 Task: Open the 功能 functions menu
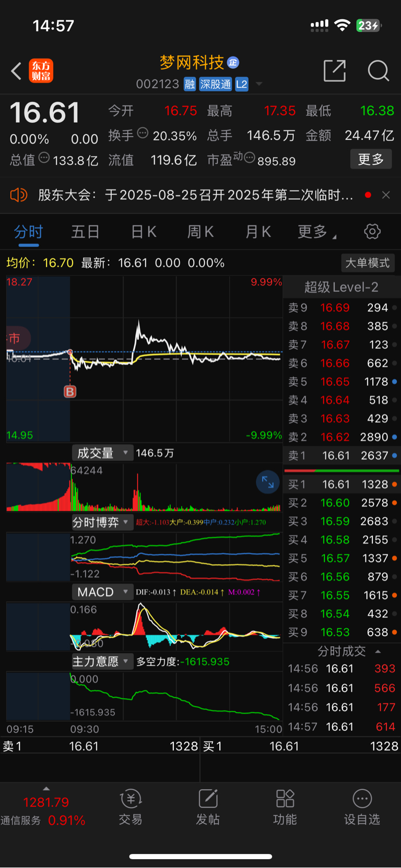pyautogui.click(x=285, y=807)
